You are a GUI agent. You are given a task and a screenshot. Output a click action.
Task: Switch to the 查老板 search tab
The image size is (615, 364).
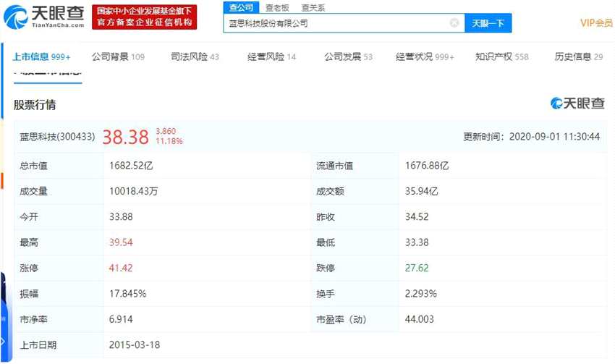(277, 7)
